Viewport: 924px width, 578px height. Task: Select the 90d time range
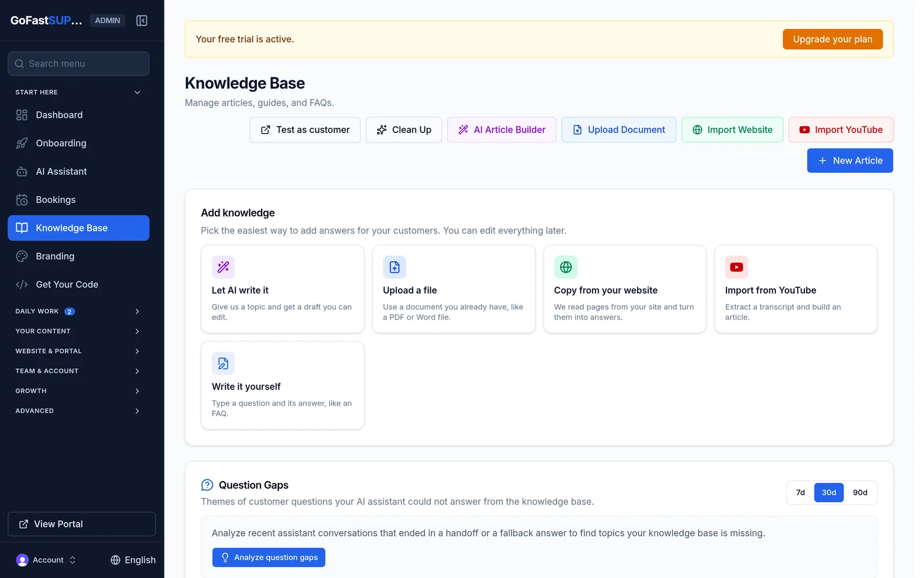860,492
